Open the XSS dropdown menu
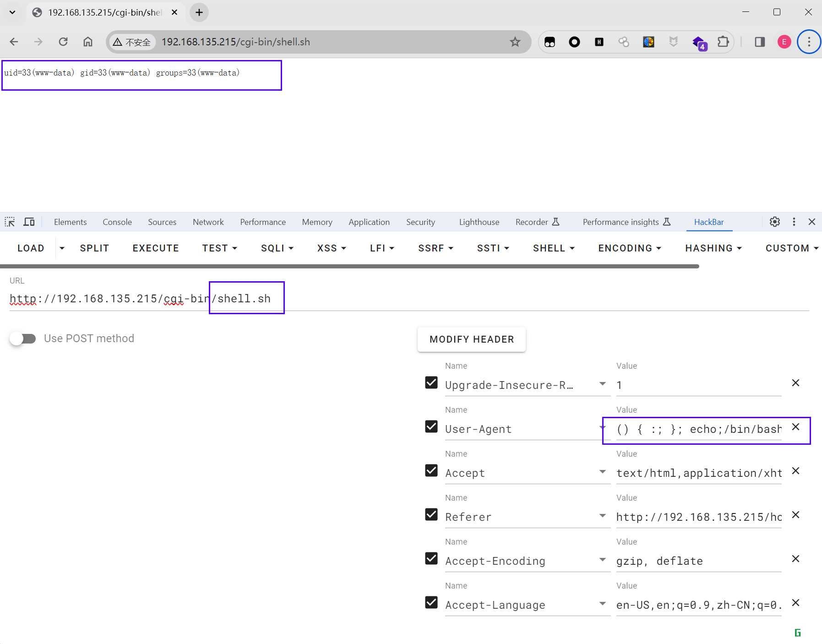The image size is (822, 644). [332, 248]
